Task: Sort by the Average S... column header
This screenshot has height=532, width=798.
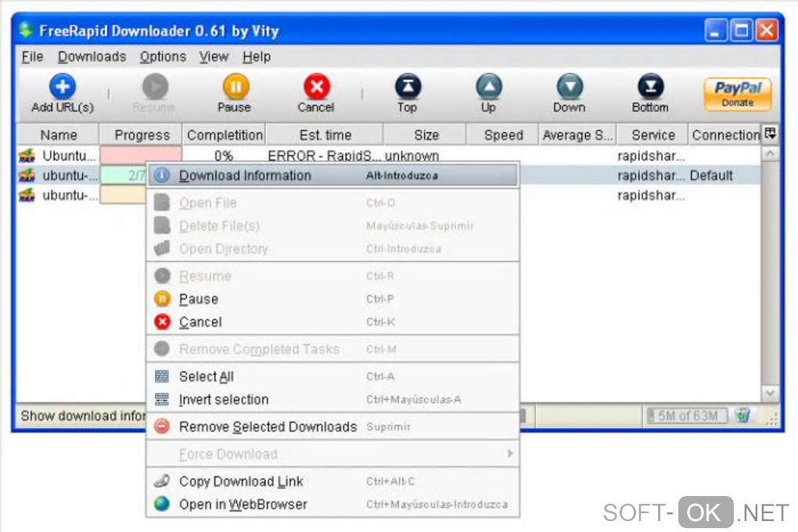Action: [x=577, y=135]
